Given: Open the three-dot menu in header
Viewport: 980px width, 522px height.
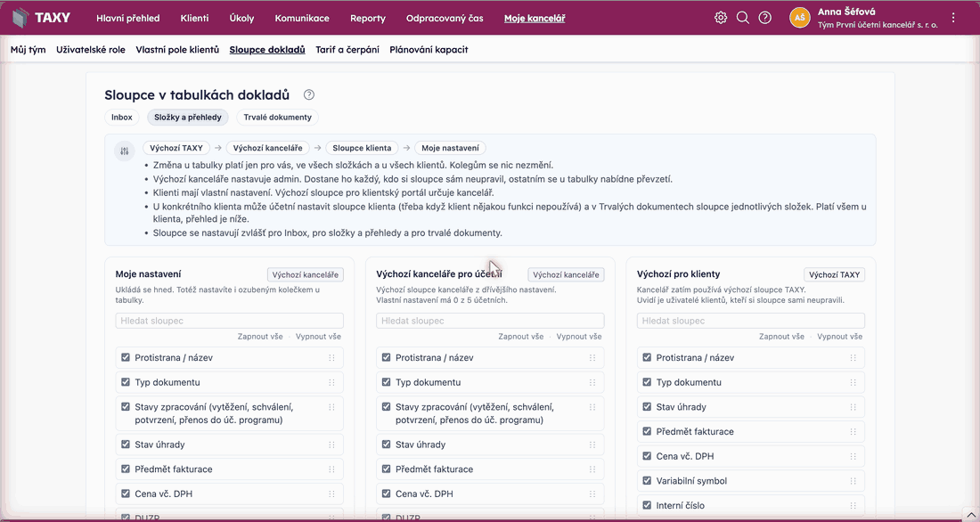Looking at the screenshot, I should (x=953, y=18).
